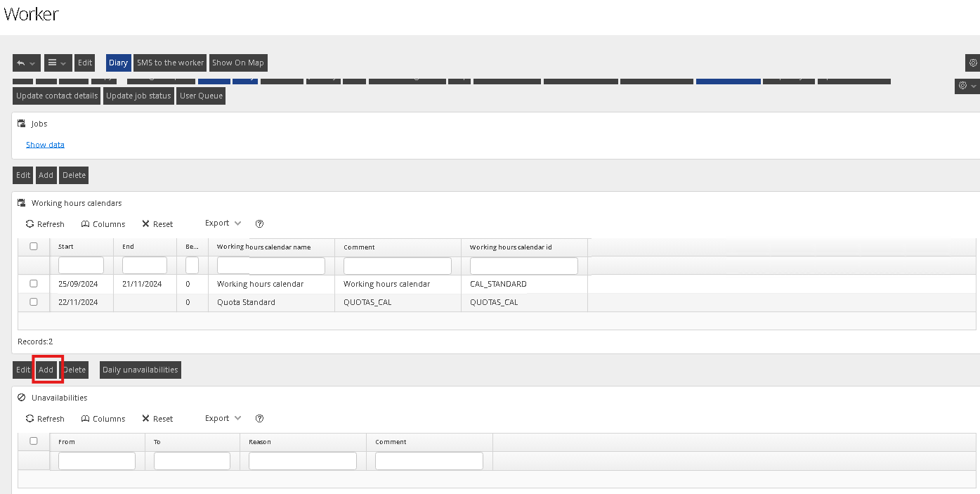Open Columns chooser for Working hours calendars
The height and width of the screenshot is (494, 980).
(x=103, y=224)
